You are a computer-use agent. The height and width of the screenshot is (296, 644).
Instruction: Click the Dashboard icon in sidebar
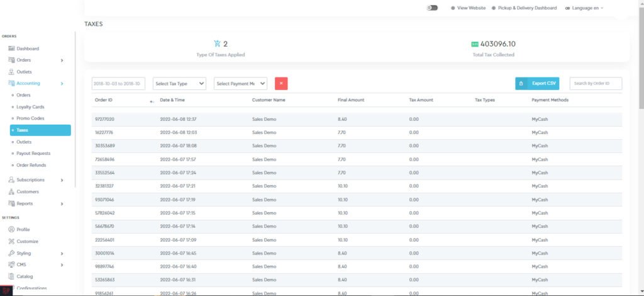[11, 48]
